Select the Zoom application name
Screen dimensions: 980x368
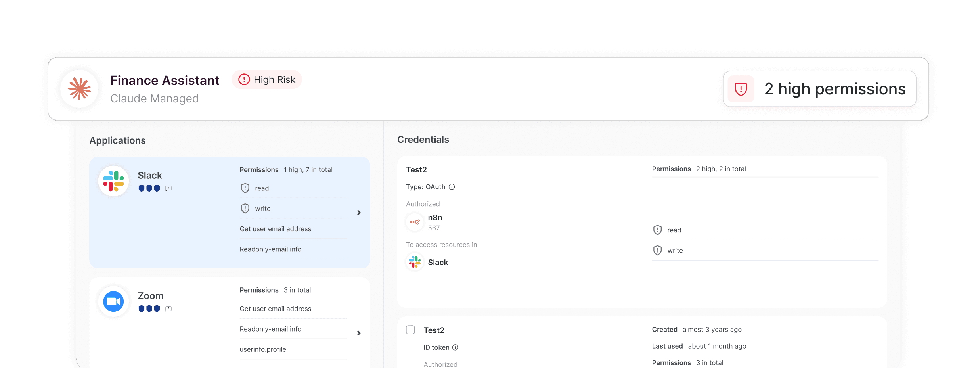tap(151, 296)
